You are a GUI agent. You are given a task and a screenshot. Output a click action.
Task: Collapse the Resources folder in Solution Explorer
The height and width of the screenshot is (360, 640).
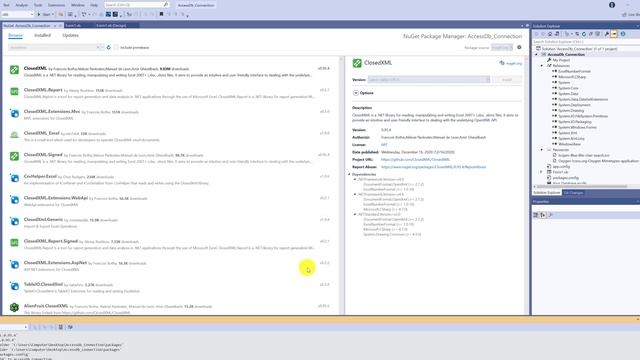[x=542, y=150]
